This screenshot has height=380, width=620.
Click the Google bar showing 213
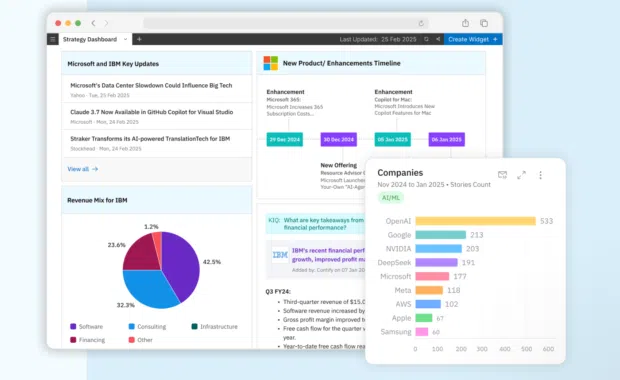(x=440, y=234)
